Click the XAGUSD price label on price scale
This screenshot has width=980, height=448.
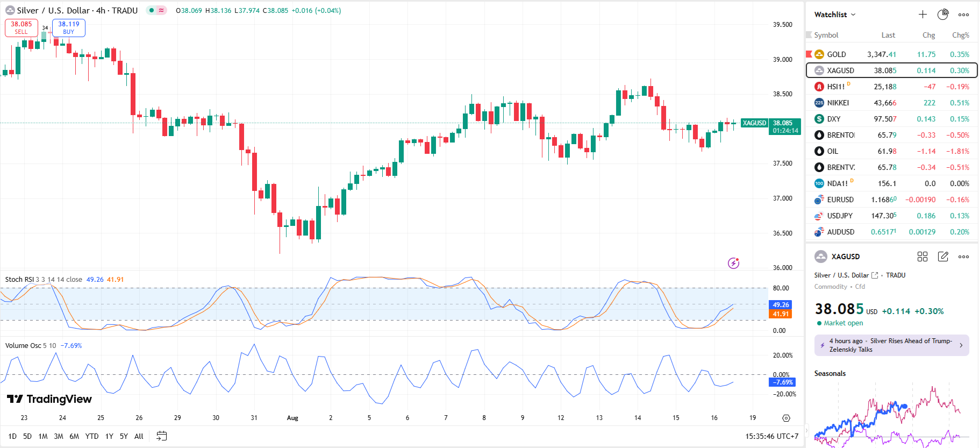754,123
